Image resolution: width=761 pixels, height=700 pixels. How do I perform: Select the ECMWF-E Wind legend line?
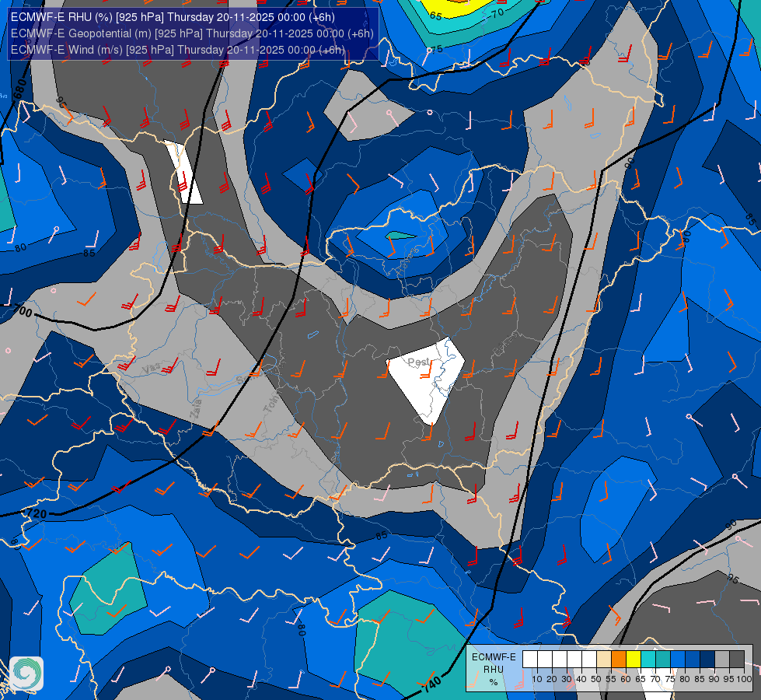click(178, 50)
